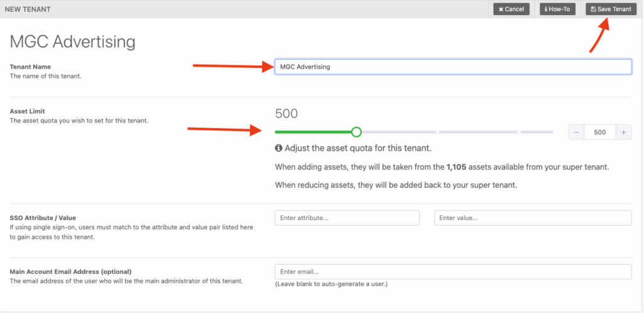This screenshot has width=644, height=313.
Task: Increase asset limit with the plus button
Action: point(623,132)
